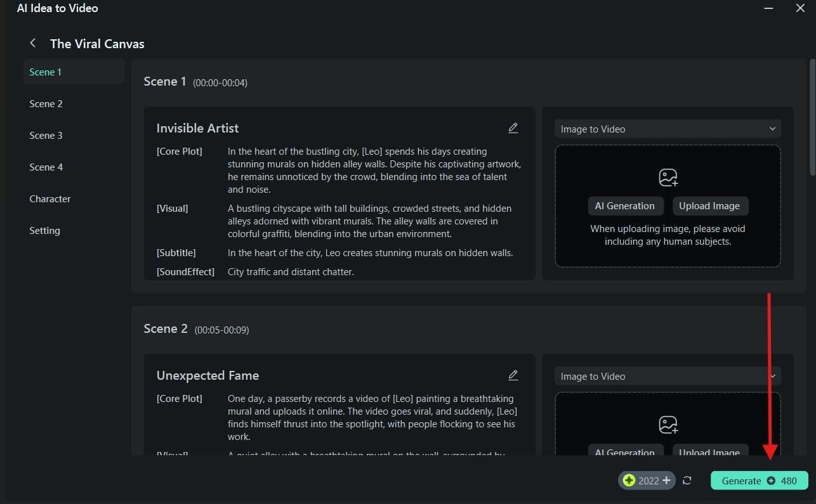Close the AI Idea to Video window

(x=800, y=9)
